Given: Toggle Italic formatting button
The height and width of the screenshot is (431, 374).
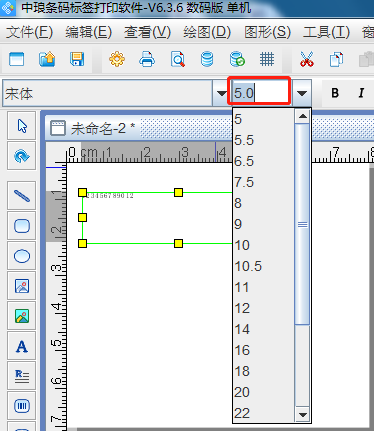Looking at the screenshot, I should (361, 93).
